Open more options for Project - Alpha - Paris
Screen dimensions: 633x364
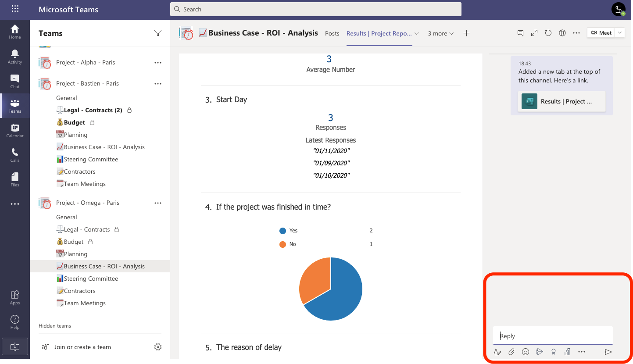(x=158, y=63)
